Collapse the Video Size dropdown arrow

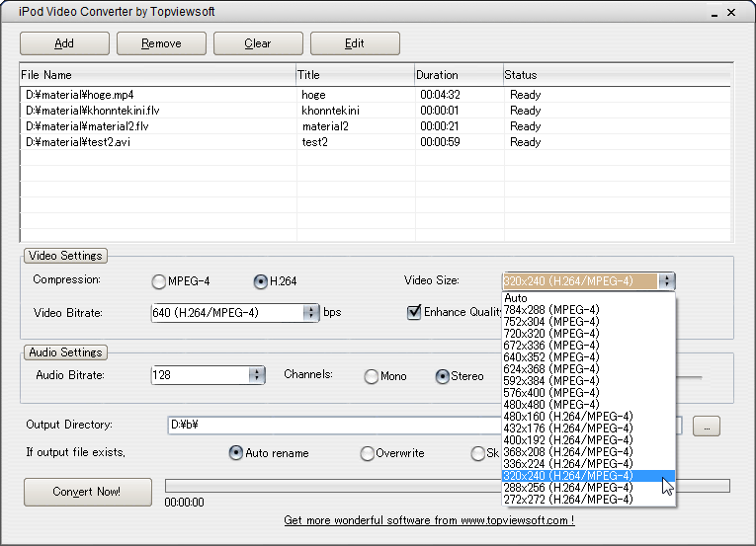(667, 281)
